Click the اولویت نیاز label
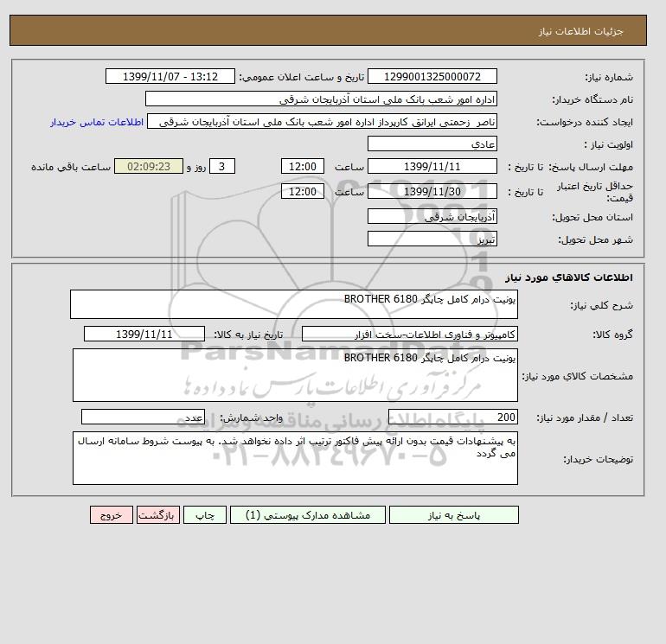Screen dimensions: 666x644 click(x=608, y=144)
